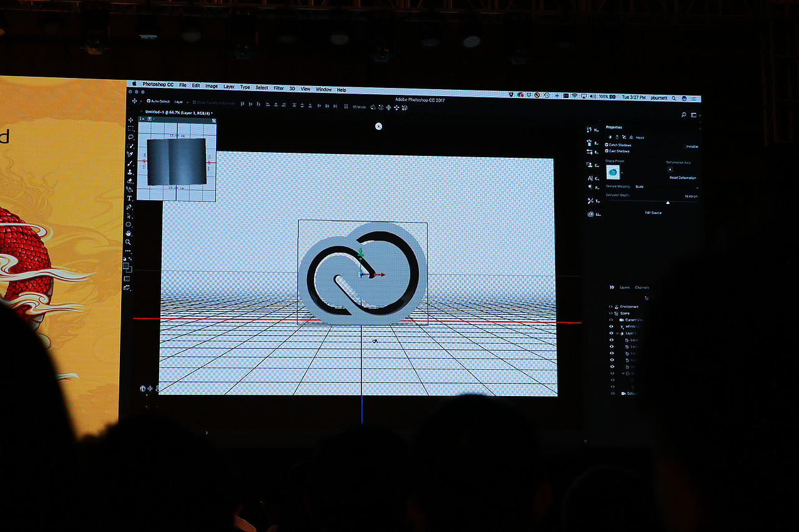Switch to the Layers tab
This screenshot has width=799, height=532.
pos(625,288)
